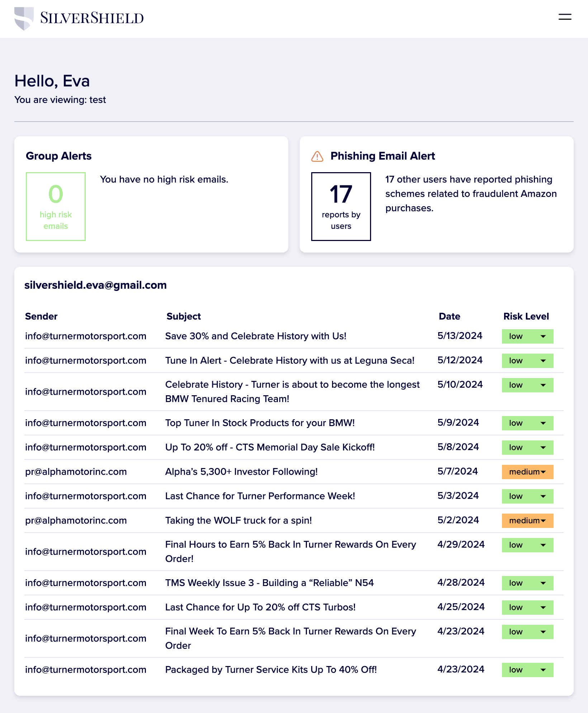Click the 0 high risk emails box
Screen dimensions: 588x713
click(56, 207)
